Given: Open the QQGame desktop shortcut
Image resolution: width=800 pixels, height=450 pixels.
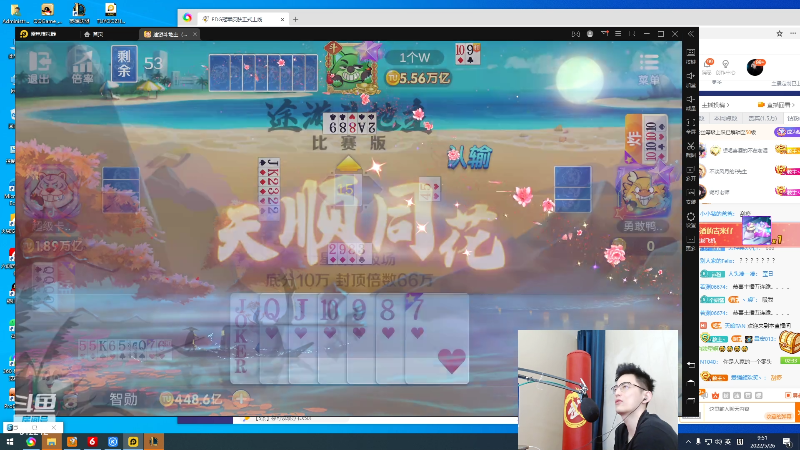Looking at the screenshot, I should pos(47,13).
